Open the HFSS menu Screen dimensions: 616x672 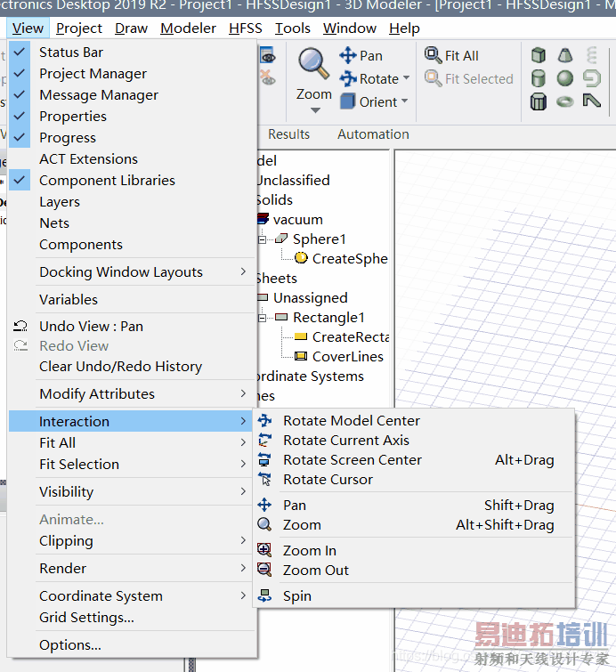coord(245,28)
